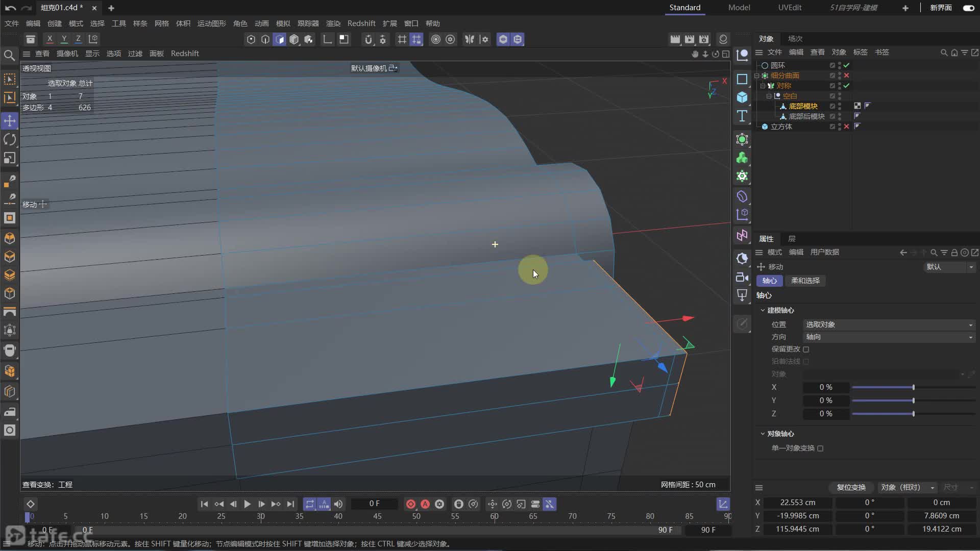Toggle red X enable for 细分曲面 object

pyautogui.click(x=847, y=76)
